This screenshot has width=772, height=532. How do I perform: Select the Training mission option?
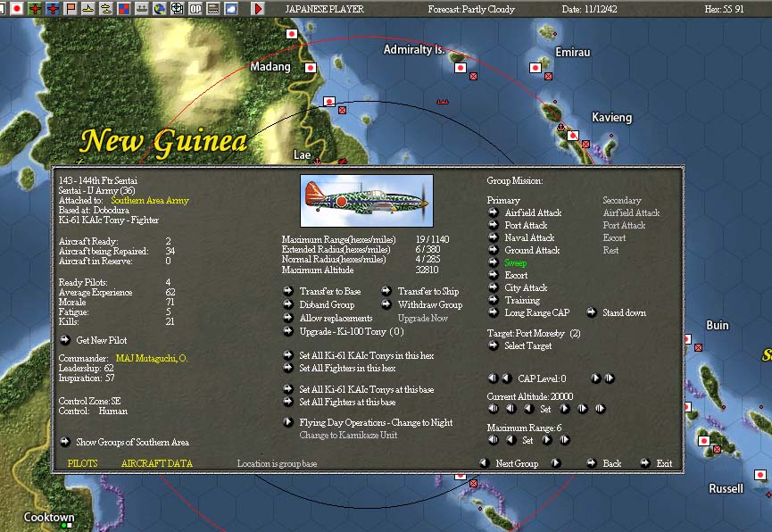point(522,300)
